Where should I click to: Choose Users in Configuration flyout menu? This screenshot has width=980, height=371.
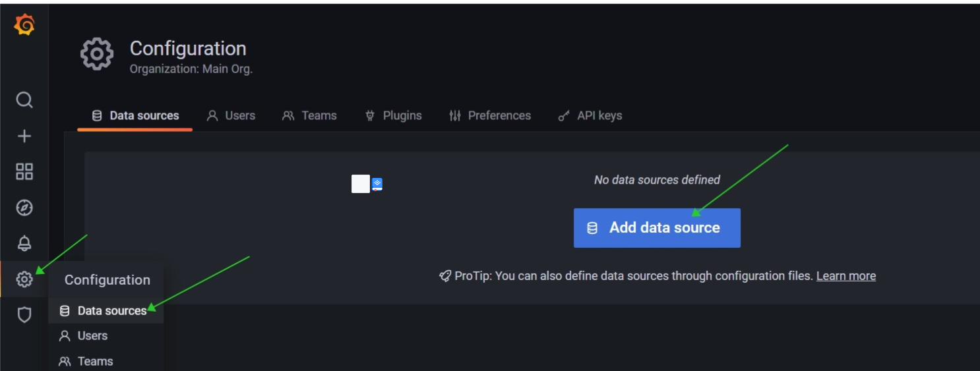pos(92,336)
